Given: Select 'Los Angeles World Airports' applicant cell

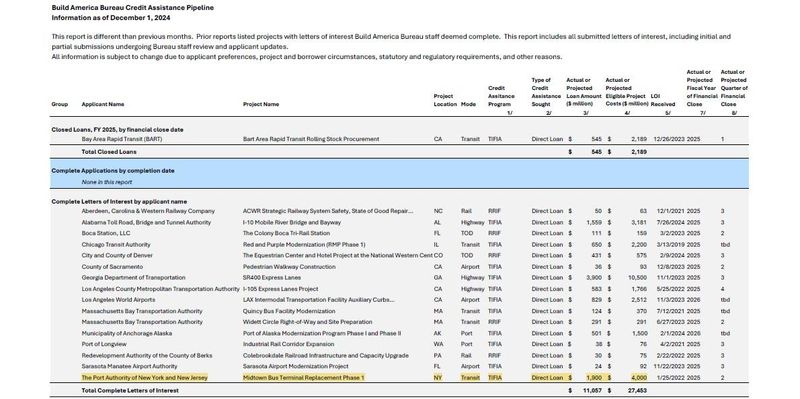Looking at the screenshot, I should [x=118, y=300].
